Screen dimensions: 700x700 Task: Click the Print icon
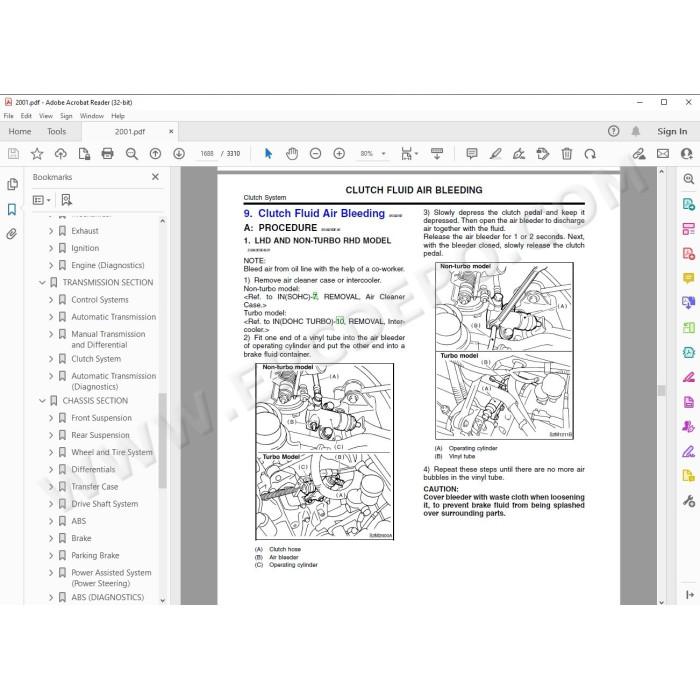(108, 154)
